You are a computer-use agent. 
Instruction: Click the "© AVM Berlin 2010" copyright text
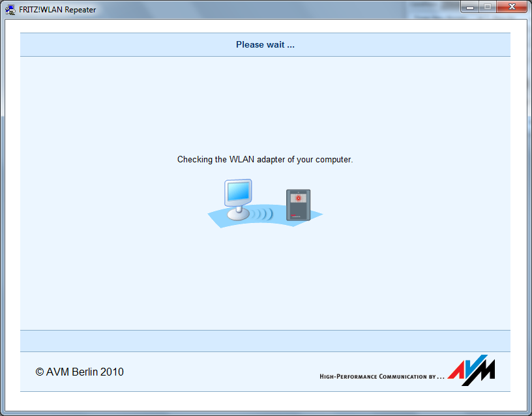[x=80, y=372]
